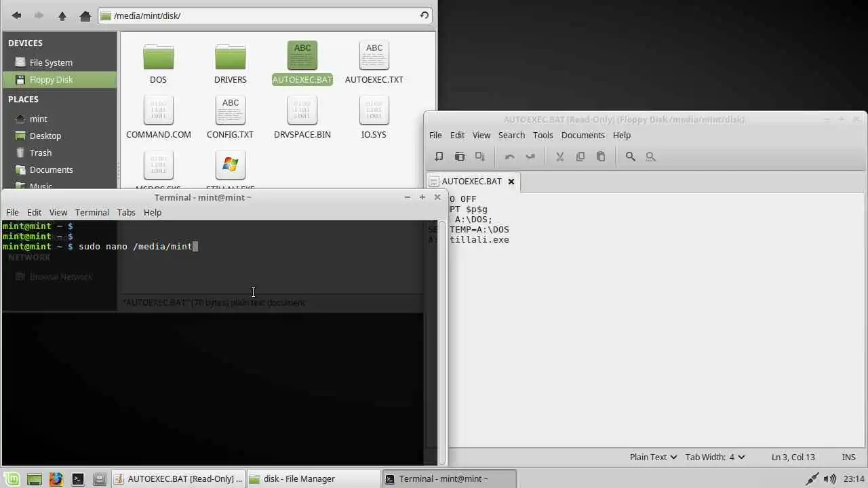
Task: Switch to AUTOEXEC.BAT editor tab
Action: point(471,181)
